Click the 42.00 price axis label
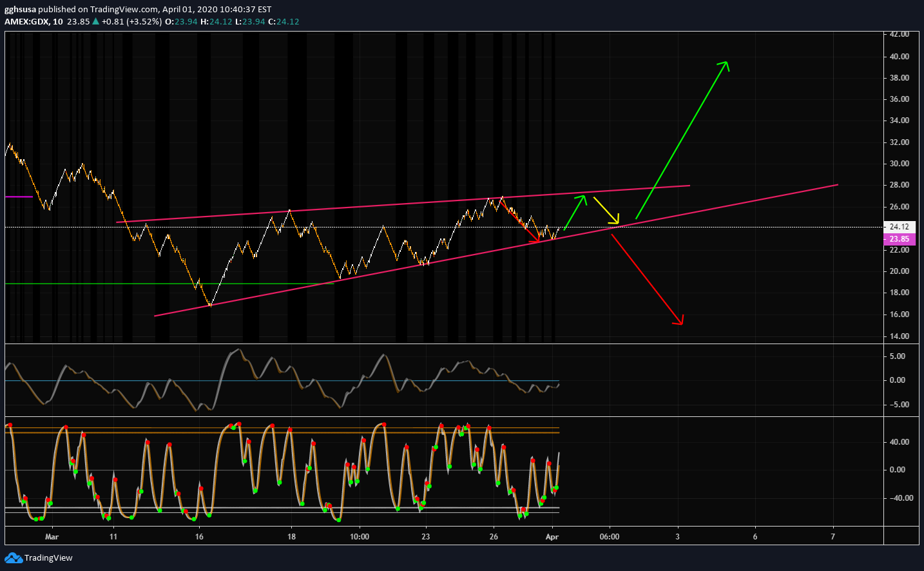 [900, 34]
